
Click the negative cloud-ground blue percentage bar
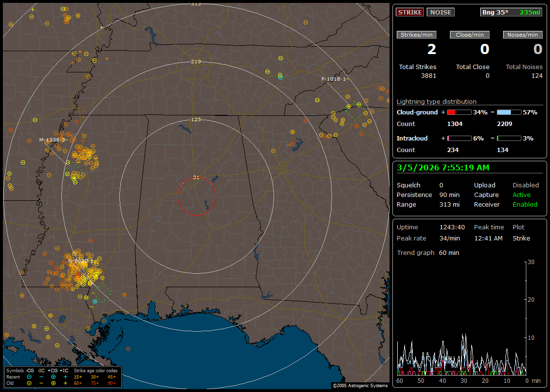509,112
